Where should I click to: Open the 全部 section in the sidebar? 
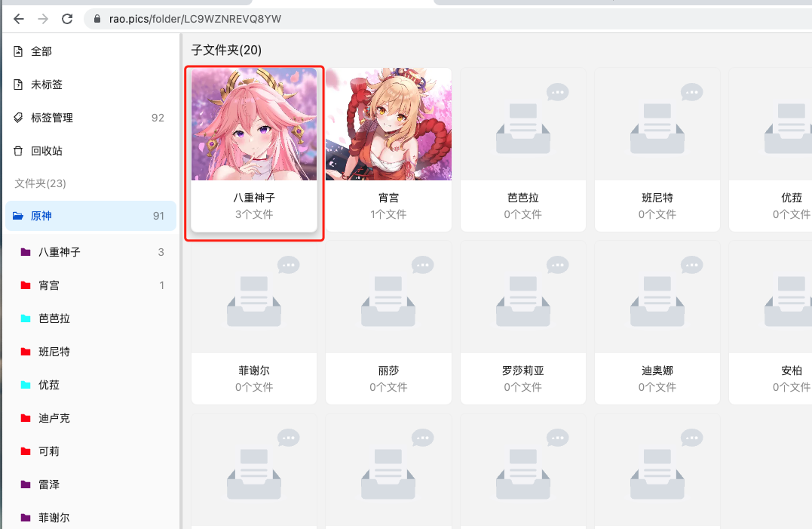pyautogui.click(x=38, y=51)
